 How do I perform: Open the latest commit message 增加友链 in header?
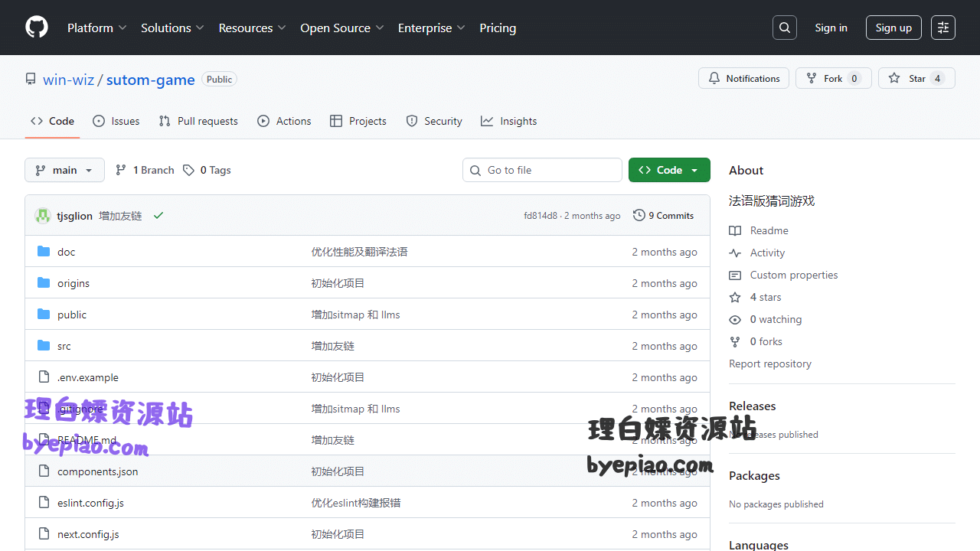point(120,216)
